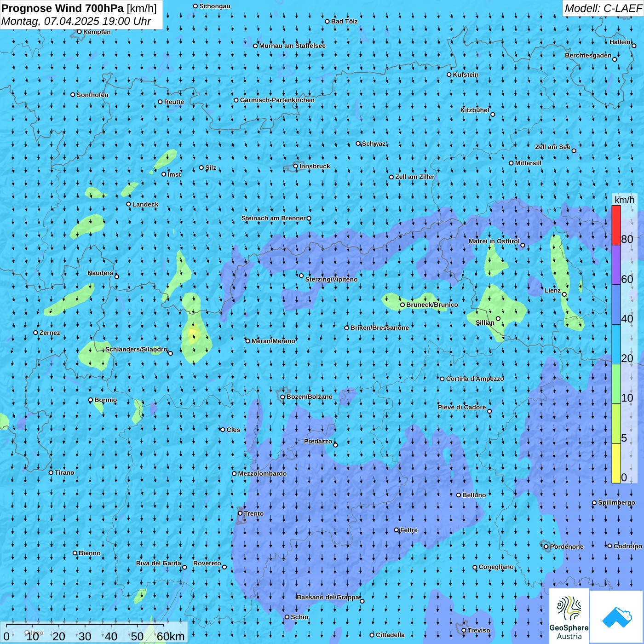
Task: Click the Bormio location marker
Action: tap(91, 400)
